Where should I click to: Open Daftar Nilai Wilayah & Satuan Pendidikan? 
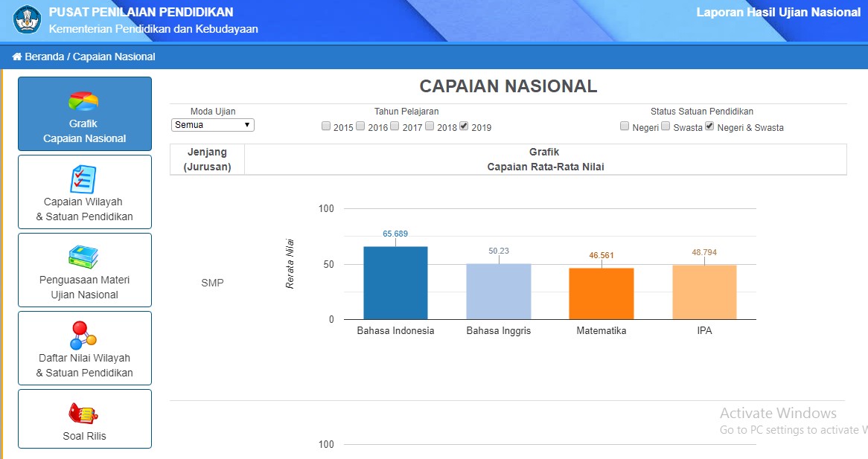click(x=84, y=365)
